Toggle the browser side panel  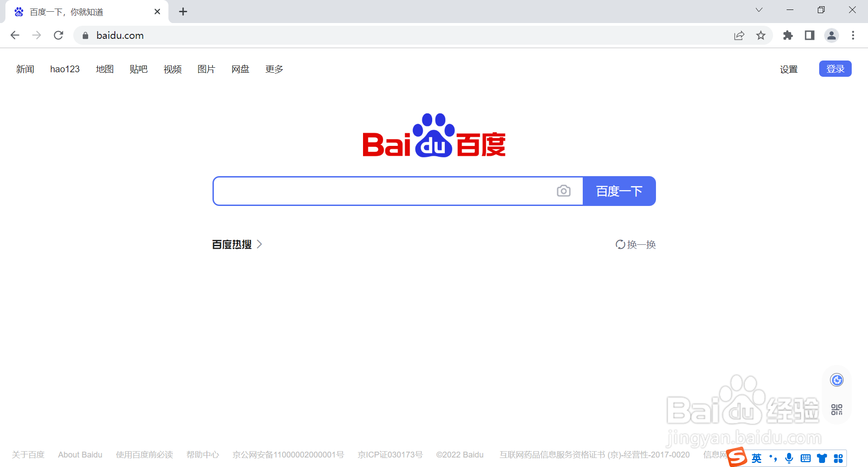click(x=810, y=35)
